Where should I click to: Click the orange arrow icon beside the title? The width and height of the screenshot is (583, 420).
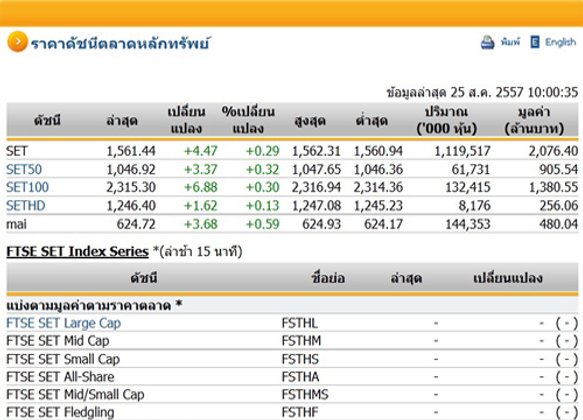pos(17,42)
